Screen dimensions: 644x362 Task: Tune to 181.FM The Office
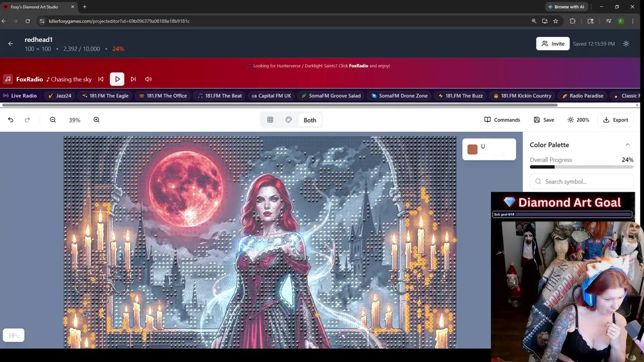163,96
